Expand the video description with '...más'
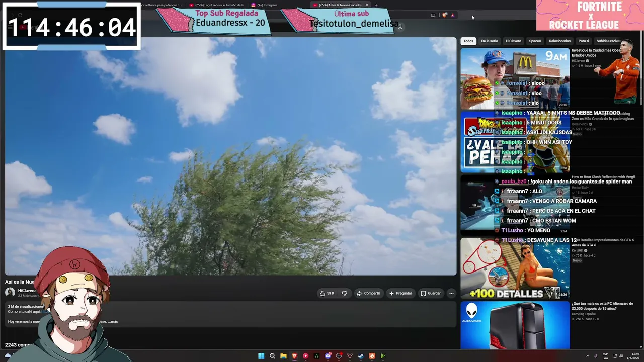The height and width of the screenshot is (362, 644). tap(113, 321)
